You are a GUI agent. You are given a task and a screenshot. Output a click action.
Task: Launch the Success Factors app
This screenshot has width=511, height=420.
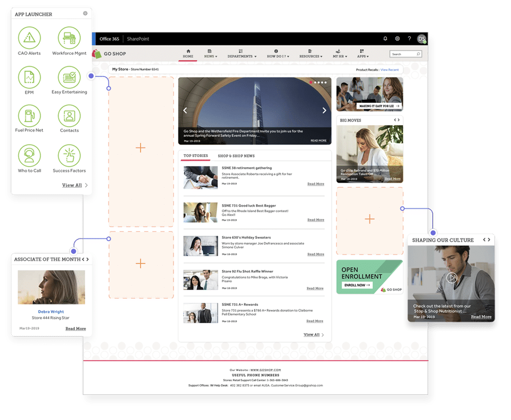click(x=69, y=156)
